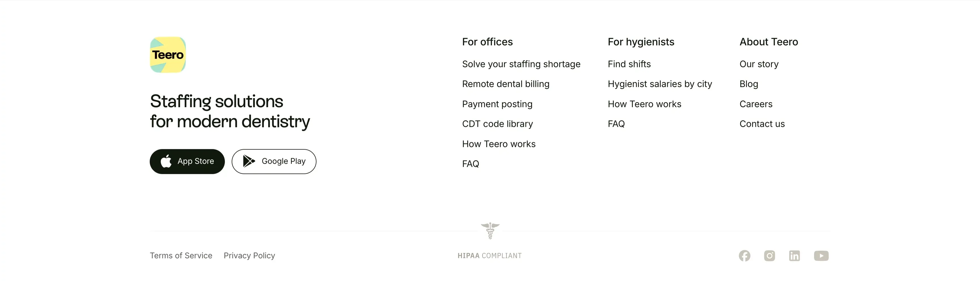Image resolution: width=980 pixels, height=281 pixels.
Task: View Hygienist salaries by city
Action: 660,84
